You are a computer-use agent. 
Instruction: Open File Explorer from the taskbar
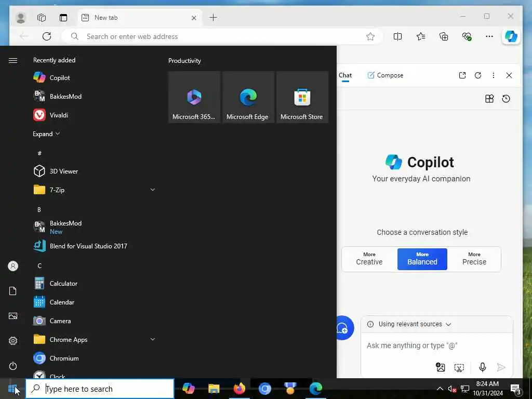[214, 389]
